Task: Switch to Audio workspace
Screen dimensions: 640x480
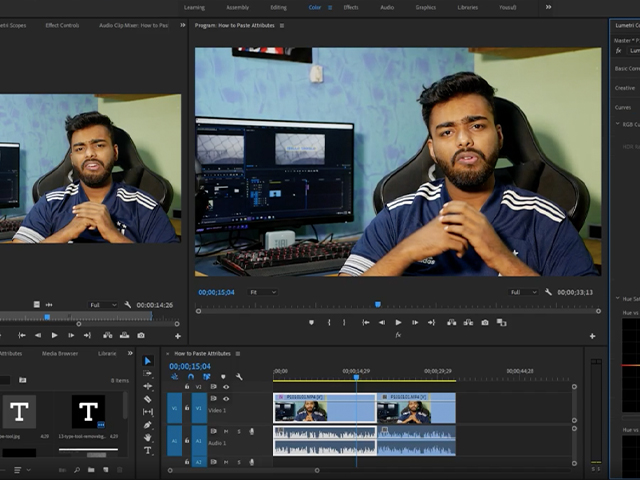Action: tap(387, 7)
